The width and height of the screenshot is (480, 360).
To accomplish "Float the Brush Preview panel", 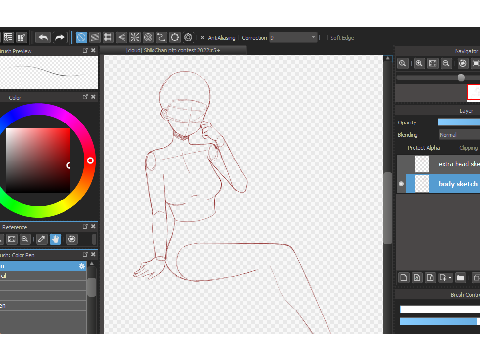I will (x=85, y=50).
